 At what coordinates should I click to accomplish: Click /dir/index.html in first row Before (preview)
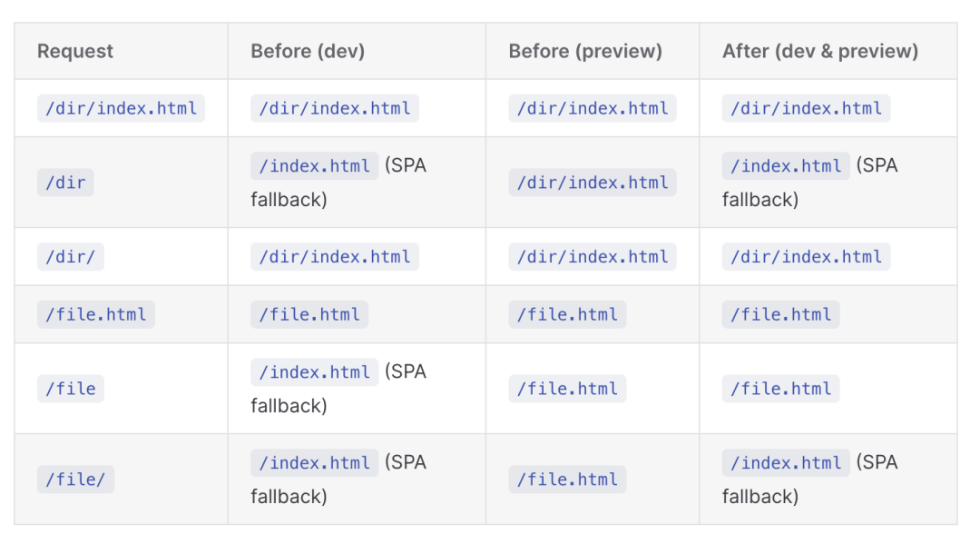click(x=592, y=108)
